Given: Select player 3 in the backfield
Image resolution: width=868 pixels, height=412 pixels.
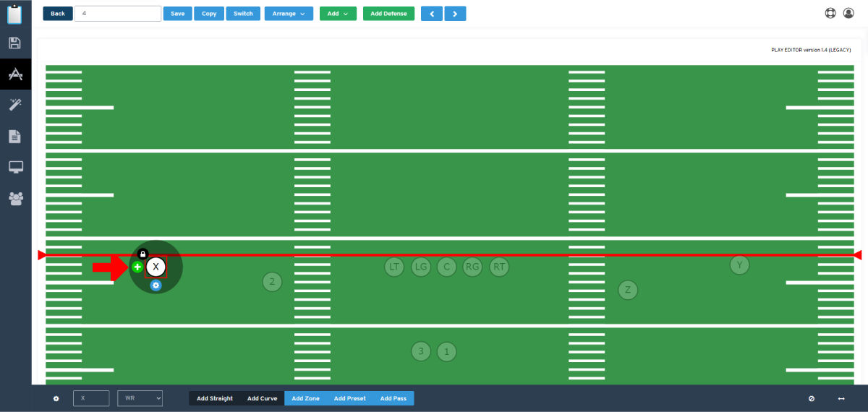Looking at the screenshot, I should click(x=421, y=352).
